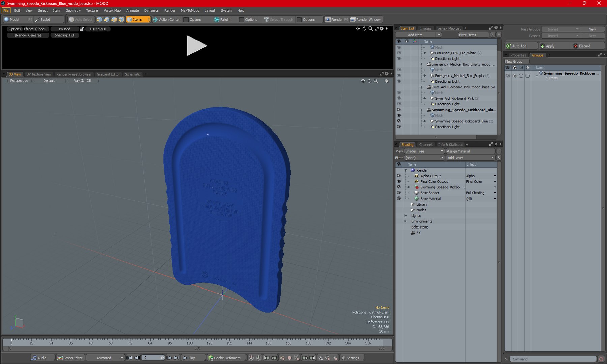This screenshot has height=364, width=607.
Task: Toggle Alpha Output layer visibility
Action: [x=399, y=176]
